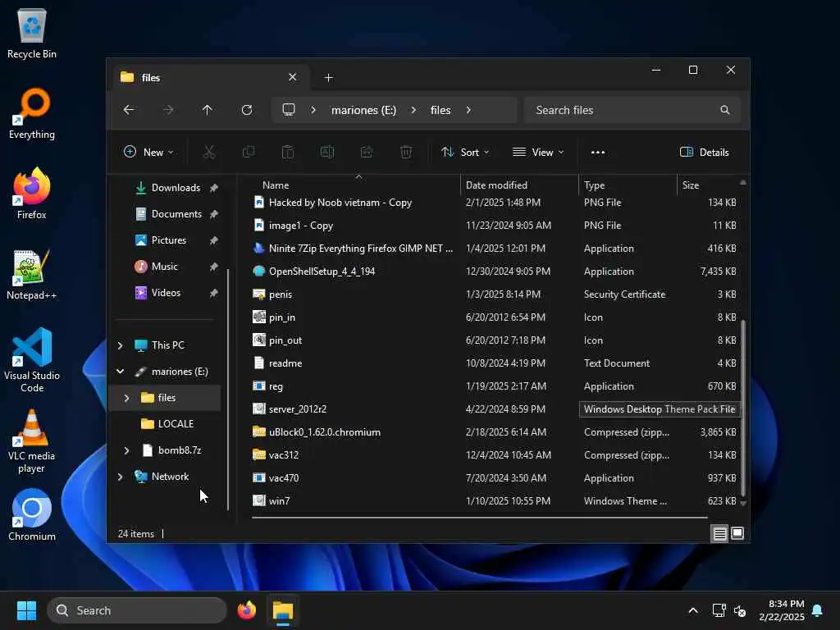Click Firefox icon in taskbar
The image size is (840, 630).
pyautogui.click(x=246, y=610)
